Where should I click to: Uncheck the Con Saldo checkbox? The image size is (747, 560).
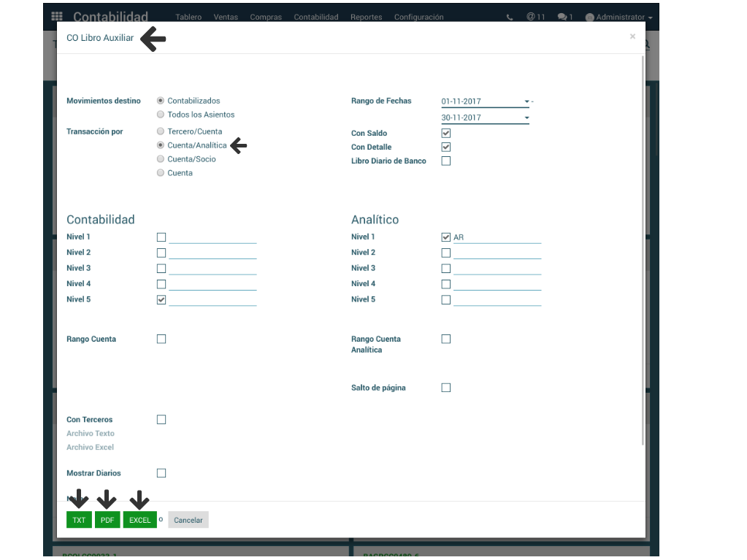coord(446,134)
